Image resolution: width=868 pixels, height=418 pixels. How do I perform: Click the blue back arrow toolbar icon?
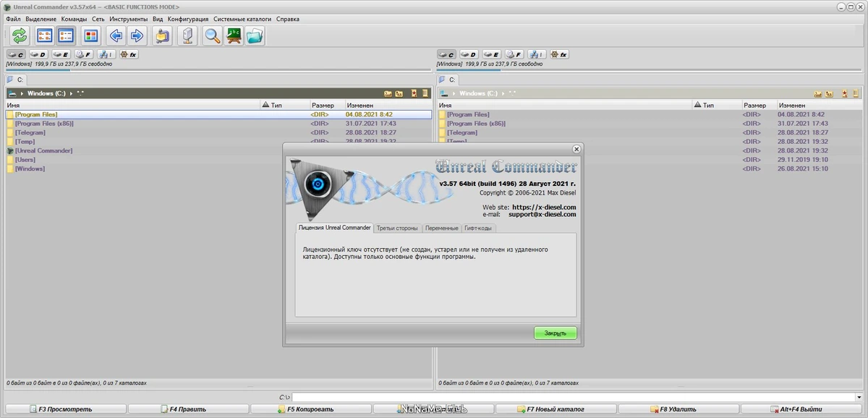click(x=116, y=35)
